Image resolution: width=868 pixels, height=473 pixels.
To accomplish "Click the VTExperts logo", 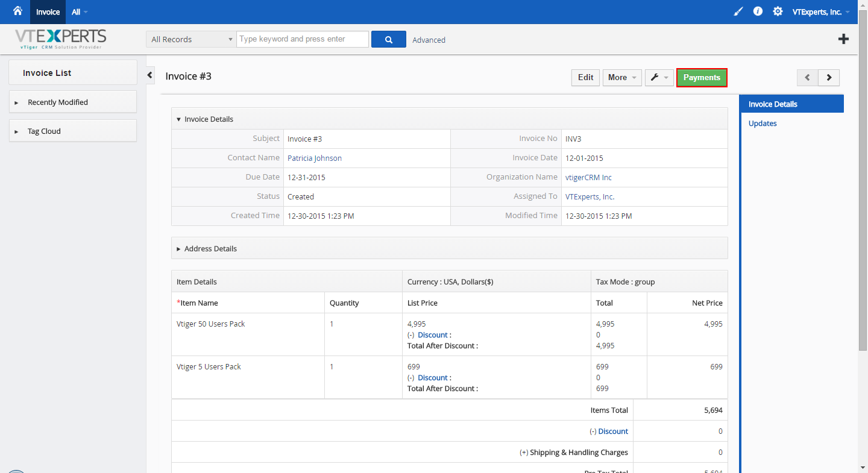I will click(x=61, y=39).
